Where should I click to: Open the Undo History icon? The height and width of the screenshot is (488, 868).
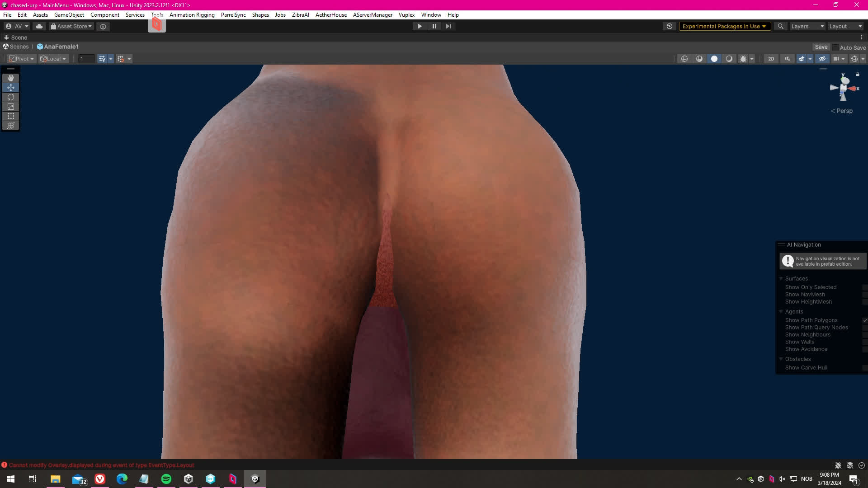click(670, 26)
